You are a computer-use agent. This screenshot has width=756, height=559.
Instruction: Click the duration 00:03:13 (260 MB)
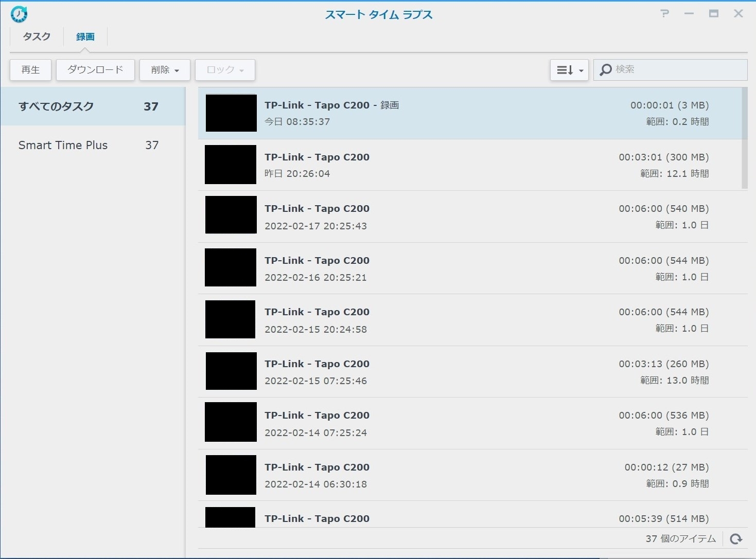point(664,364)
